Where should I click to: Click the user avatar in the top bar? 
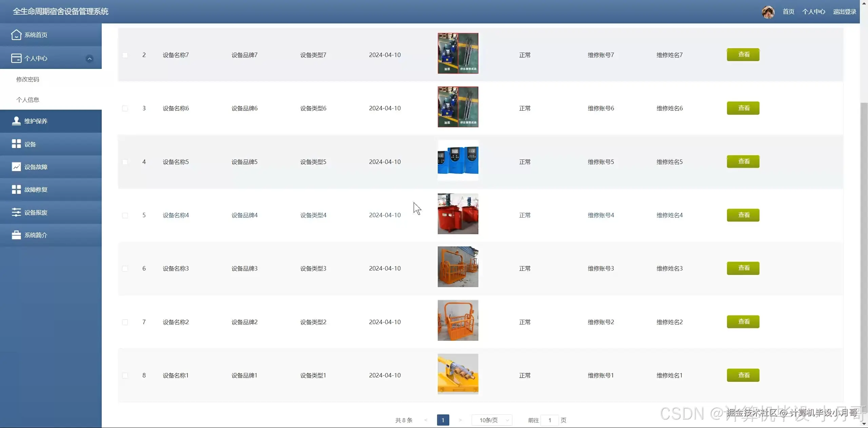click(768, 12)
